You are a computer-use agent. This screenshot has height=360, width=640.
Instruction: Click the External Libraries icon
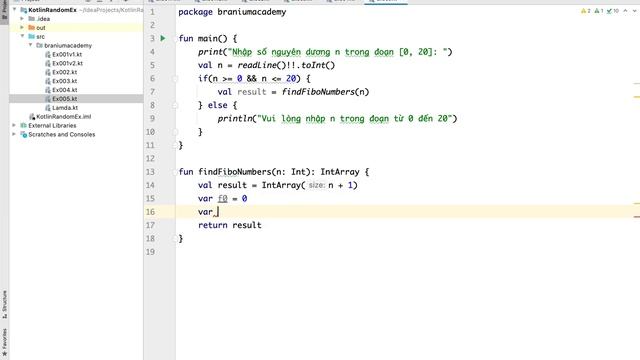tap(24, 126)
